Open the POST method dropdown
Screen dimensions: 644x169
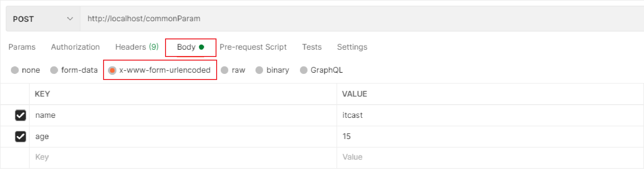[x=43, y=19]
